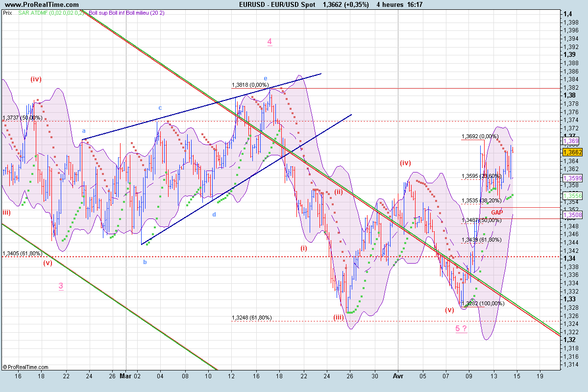Click the blue 'd' triangle label
The height and width of the screenshot is (392, 588).
pyautogui.click(x=214, y=215)
